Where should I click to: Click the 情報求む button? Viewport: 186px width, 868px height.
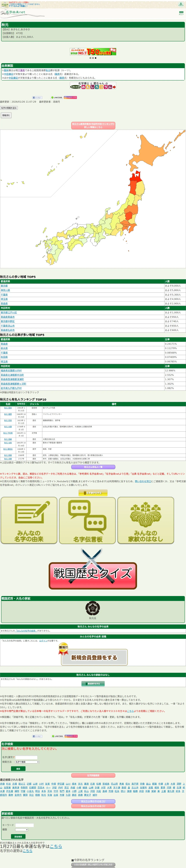click(x=6, y=115)
